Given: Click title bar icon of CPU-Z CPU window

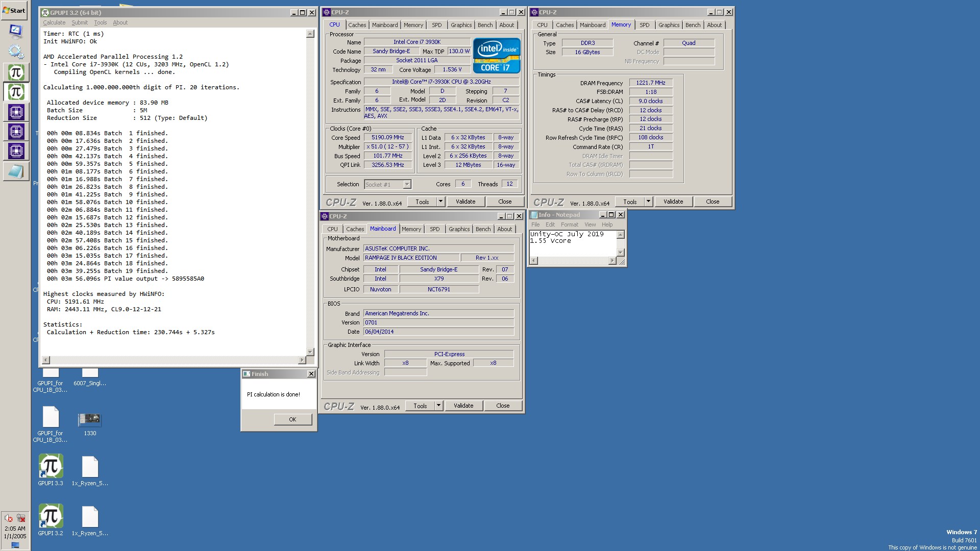Looking at the screenshot, I should [x=327, y=12].
